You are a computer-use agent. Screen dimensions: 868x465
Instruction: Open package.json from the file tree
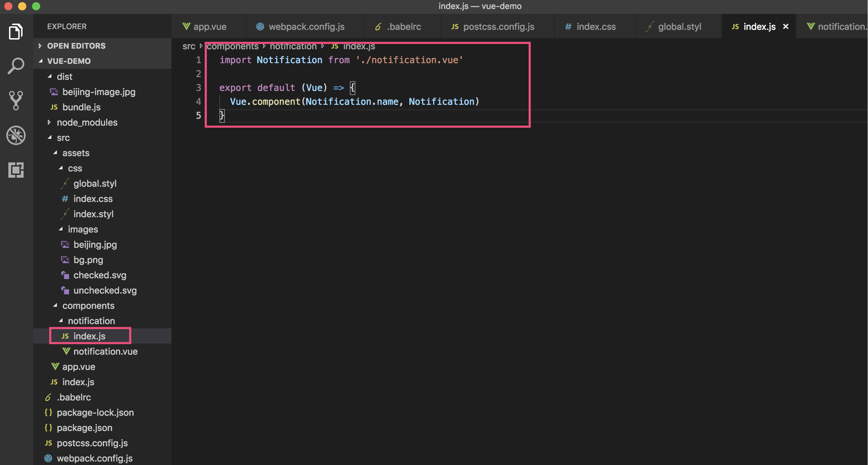click(84, 428)
